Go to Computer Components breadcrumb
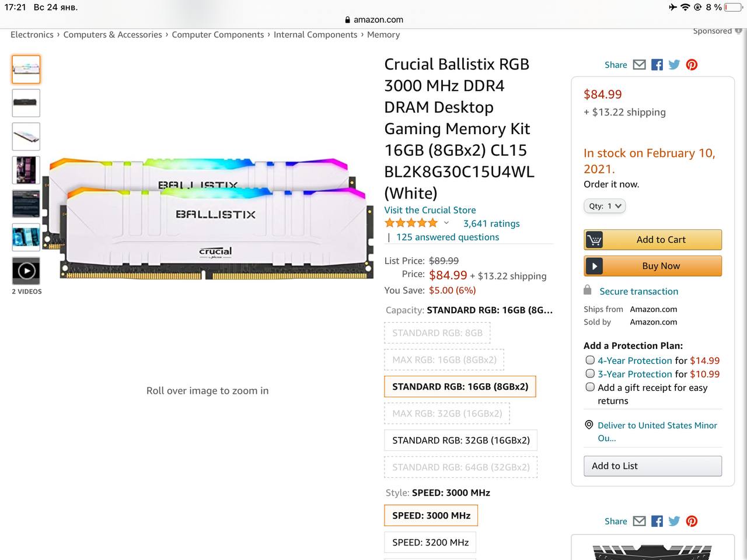 click(218, 34)
